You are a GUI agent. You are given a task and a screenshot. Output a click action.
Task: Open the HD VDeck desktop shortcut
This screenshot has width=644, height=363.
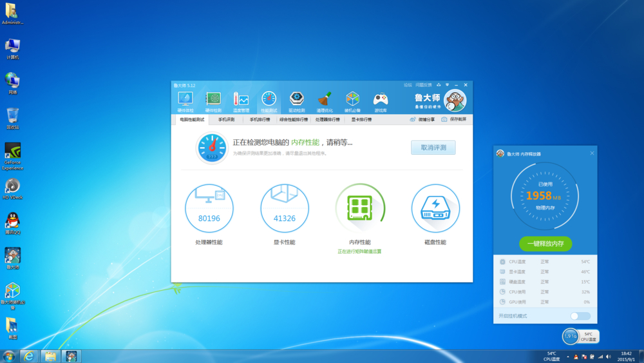[x=13, y=189]
